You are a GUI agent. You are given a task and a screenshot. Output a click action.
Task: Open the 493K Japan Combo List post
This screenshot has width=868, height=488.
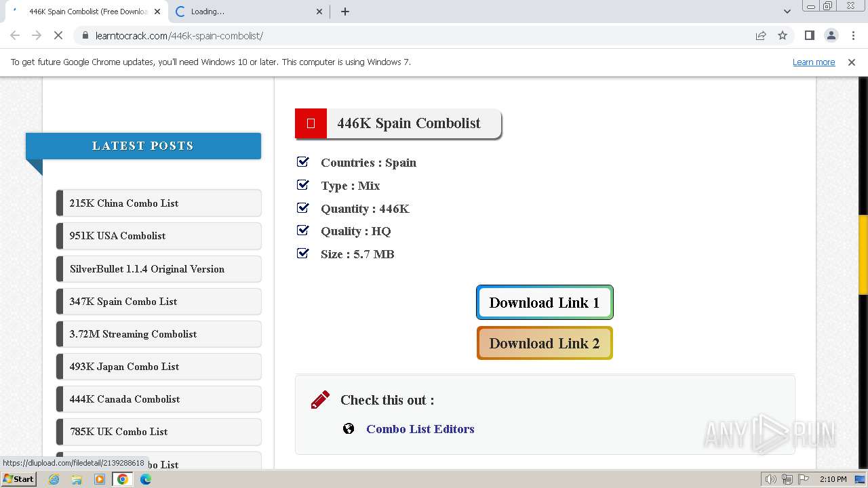(x=159, y=367)
